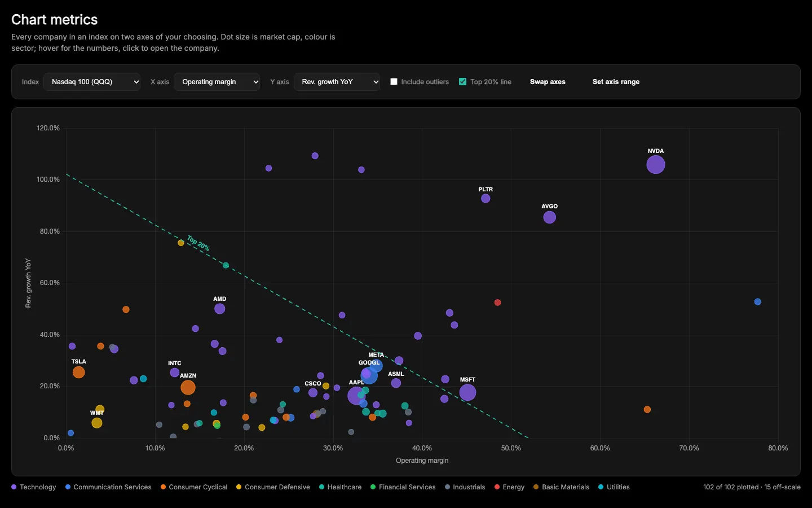
Task: Click the PLTR data point
Action: point(486,199)
